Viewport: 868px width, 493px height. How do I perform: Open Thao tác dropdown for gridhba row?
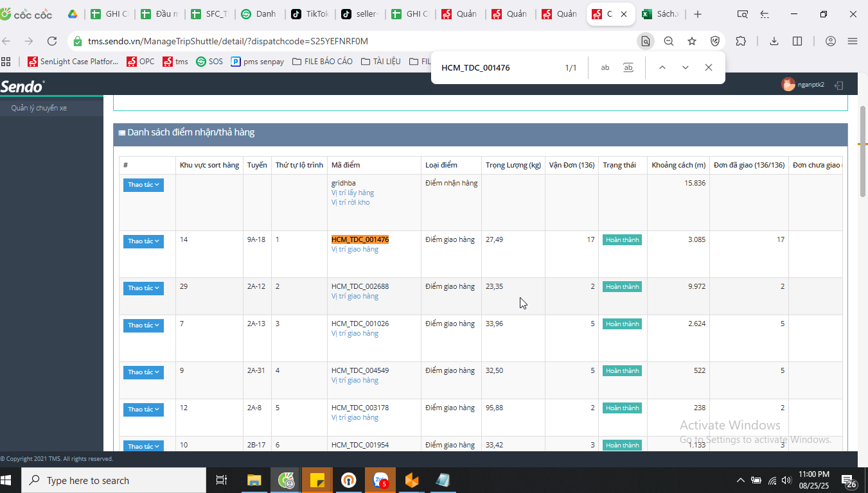[143, 185]
